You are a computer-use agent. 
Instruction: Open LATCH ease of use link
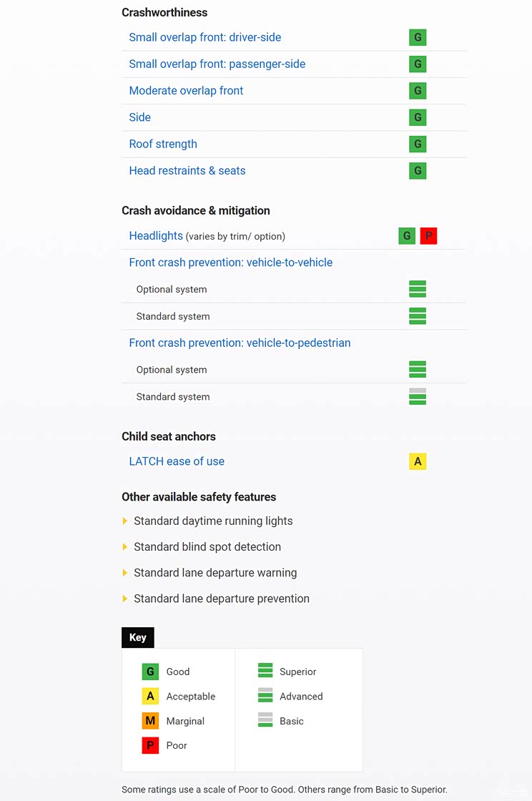pyautogui.click(x=177, y=461)
